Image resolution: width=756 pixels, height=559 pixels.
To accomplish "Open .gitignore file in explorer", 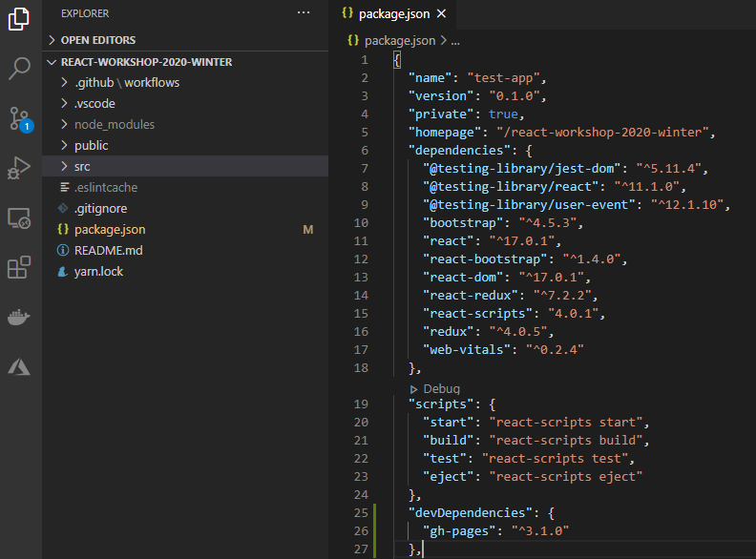I will pos(185,208).
